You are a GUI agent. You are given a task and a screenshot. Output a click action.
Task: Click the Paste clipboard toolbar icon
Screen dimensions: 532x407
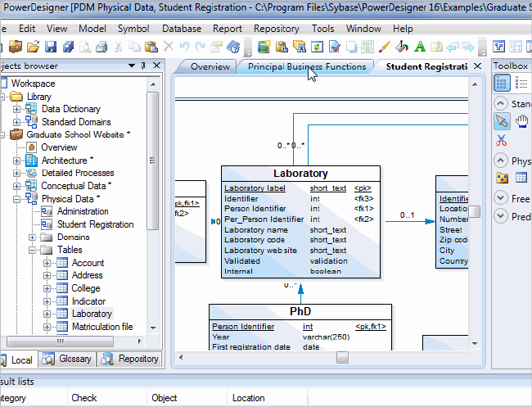151,47
